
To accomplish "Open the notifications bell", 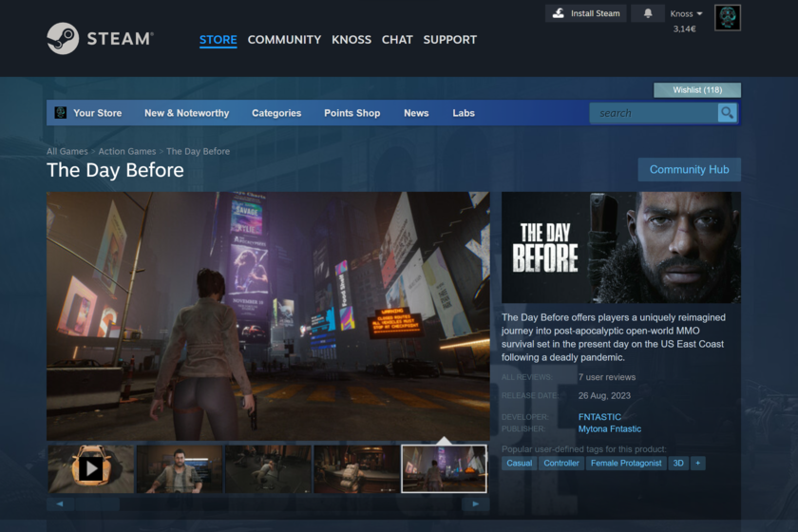I will click(647, 13).
